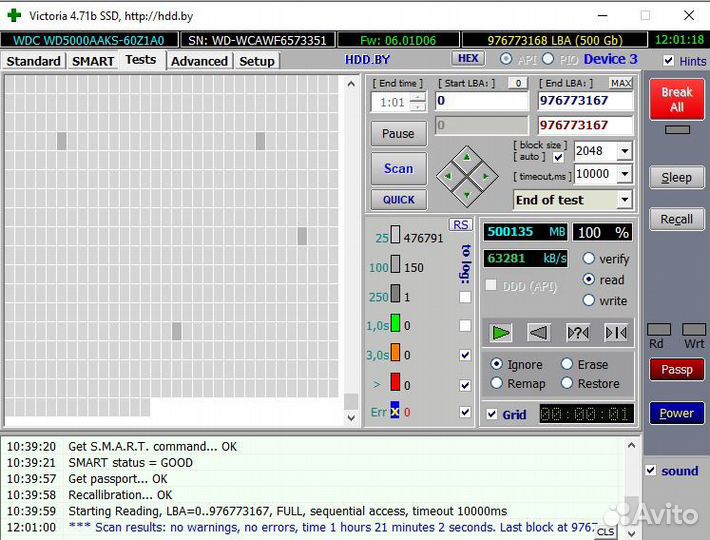Click the down arrow of the diamond navigator
The height and width of the screenshot is (540, 710).
point(467,195)
